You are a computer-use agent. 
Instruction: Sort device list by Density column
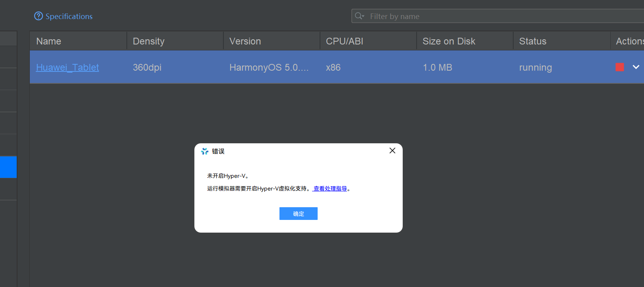point(175,41)
